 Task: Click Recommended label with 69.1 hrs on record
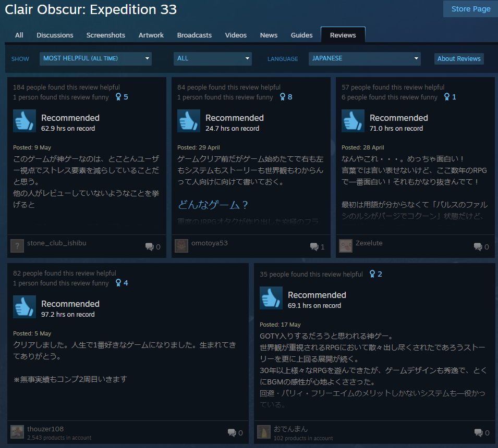[x=317, y=295]
